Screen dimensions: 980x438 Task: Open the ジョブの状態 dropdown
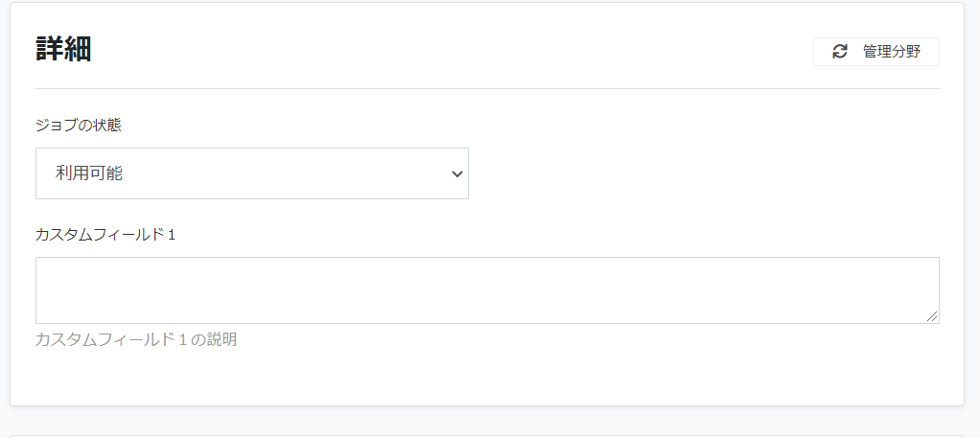pos(252,173)
